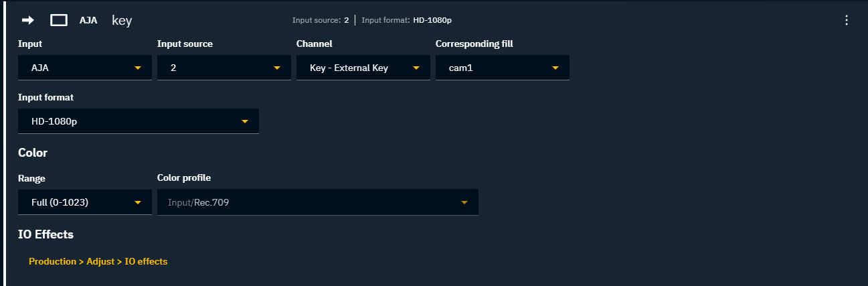Expand the Corresponding fill dropdown showing cam1
The image size is (868, 286).
pos(503,68)
